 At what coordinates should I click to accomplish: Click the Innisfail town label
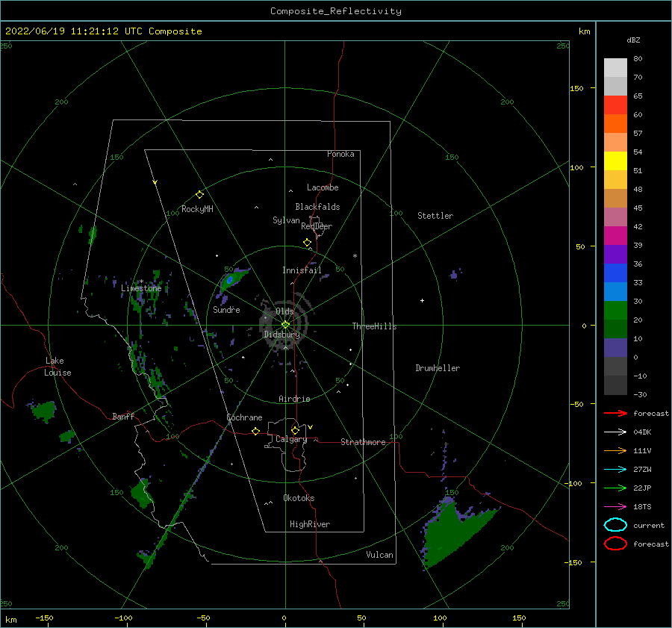(302, 270)
